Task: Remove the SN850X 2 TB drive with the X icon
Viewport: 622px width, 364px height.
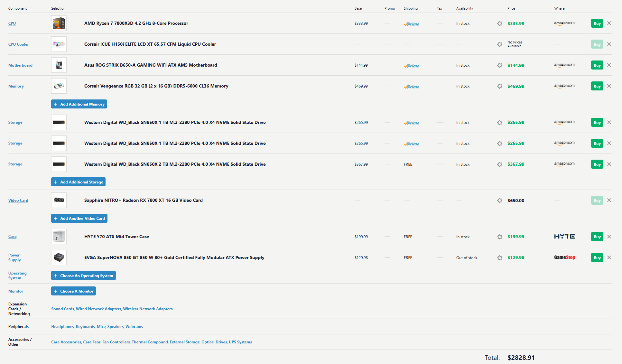Action: (609, 164)
